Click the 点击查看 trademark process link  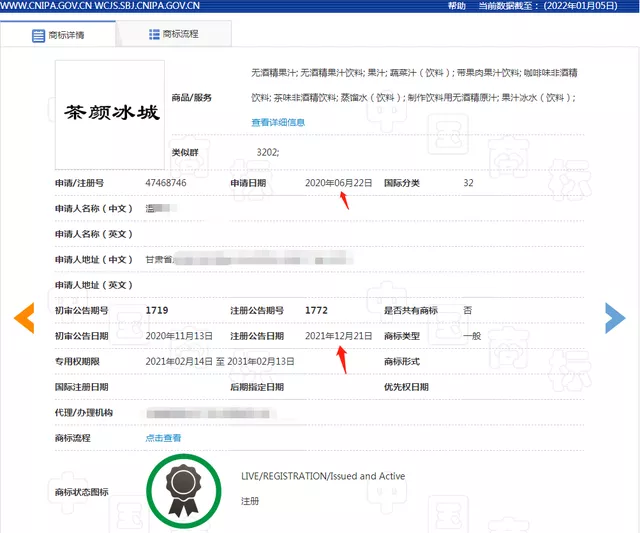point(163,438)
